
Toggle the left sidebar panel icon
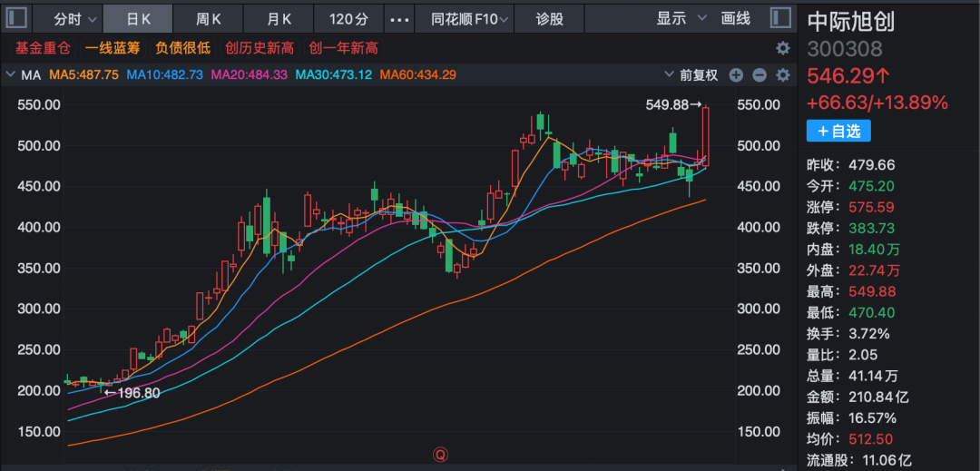click(18, 18)
